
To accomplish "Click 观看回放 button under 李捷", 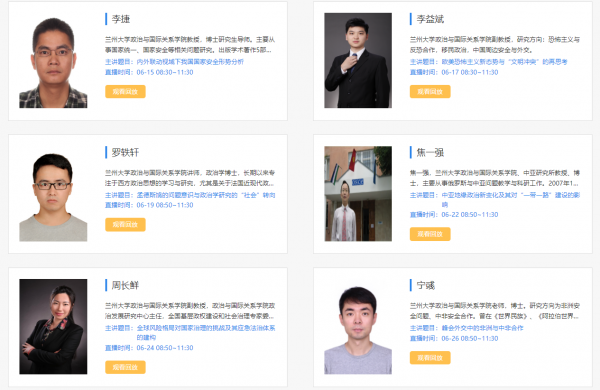I will (x=125, y=91).
